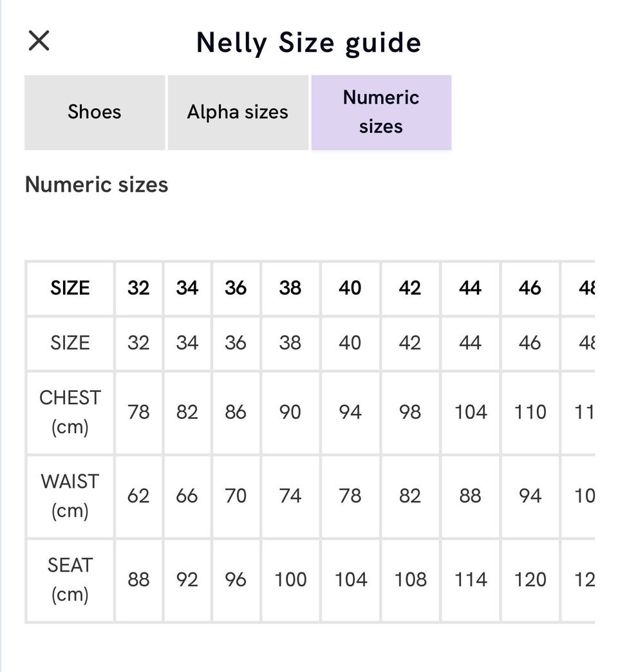This screenshot has width=618, height=672.
Task: Click waist measurement 70 for size 36
Action: 236,496
